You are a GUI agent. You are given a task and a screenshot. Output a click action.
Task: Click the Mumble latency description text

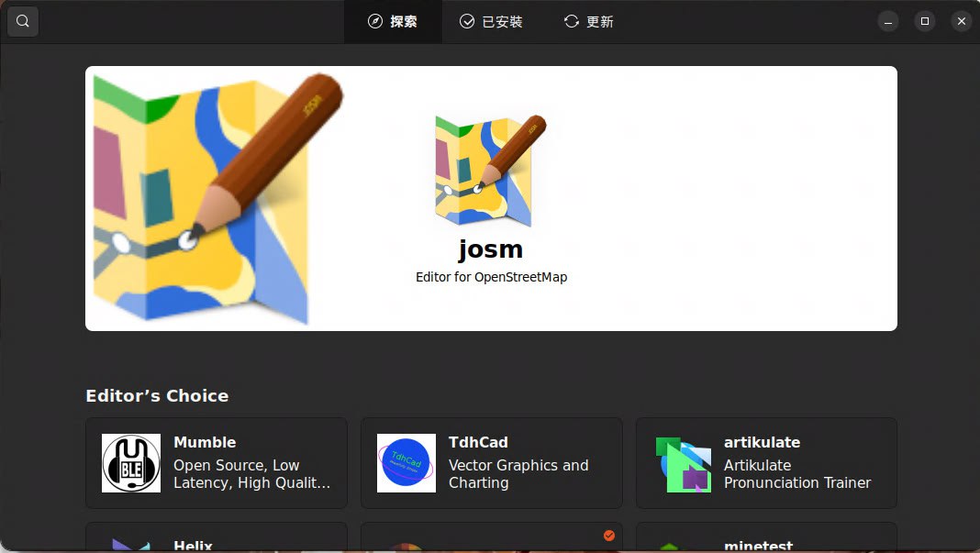click(251, 474)
